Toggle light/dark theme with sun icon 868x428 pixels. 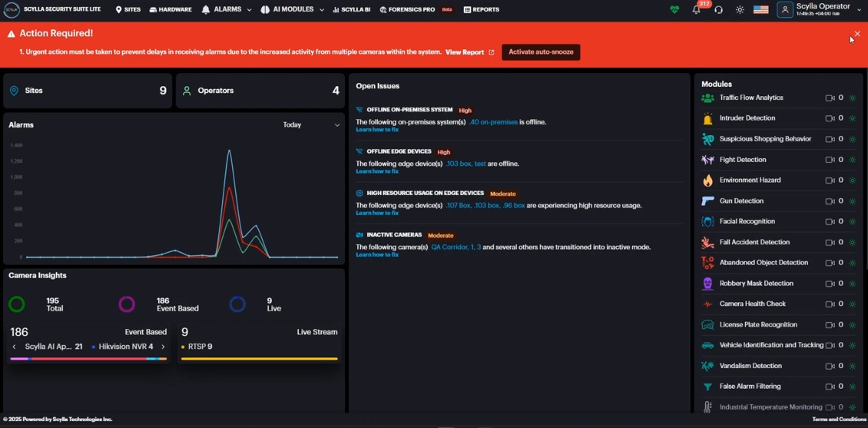(x=740, y=10)
